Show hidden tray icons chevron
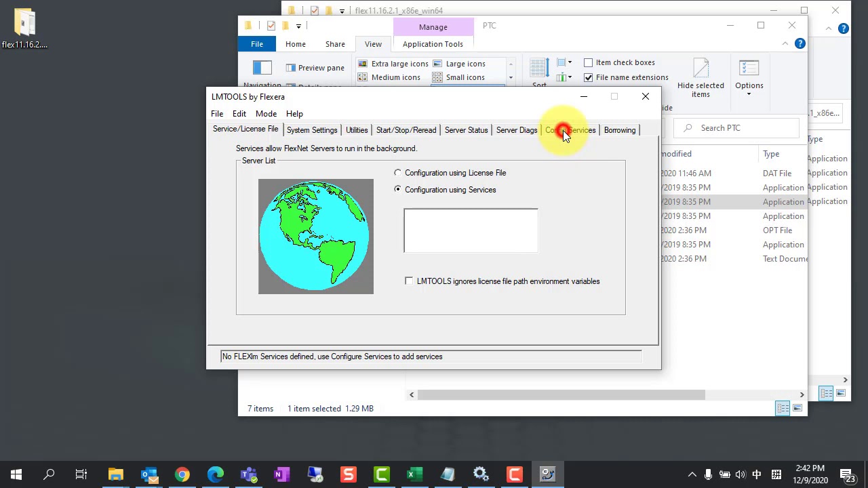Screen dimensions: 868x488 [x=692, y=474]
